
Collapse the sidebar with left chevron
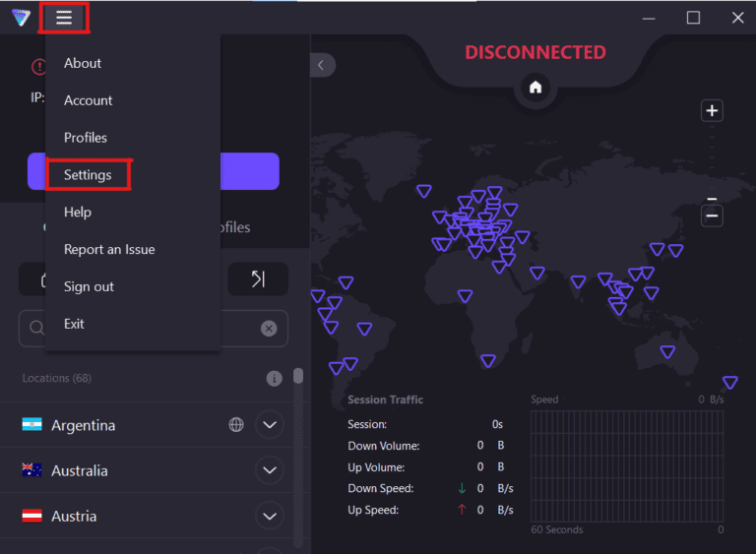click(322, 65)
